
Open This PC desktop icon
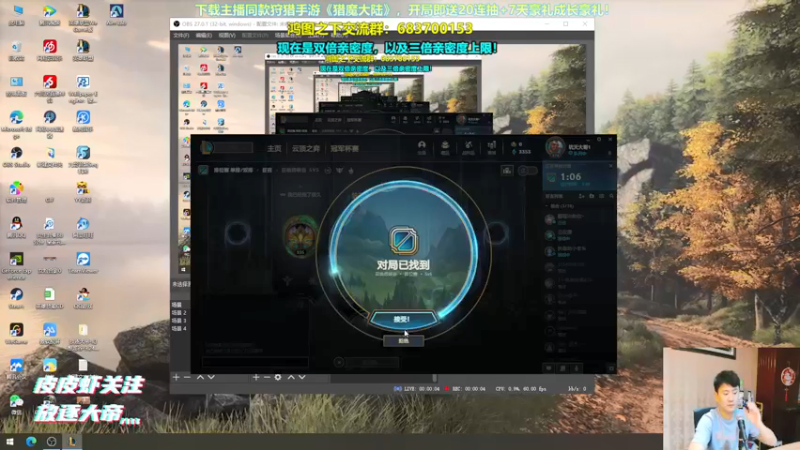pyautogui.click(x=16, y=15)
